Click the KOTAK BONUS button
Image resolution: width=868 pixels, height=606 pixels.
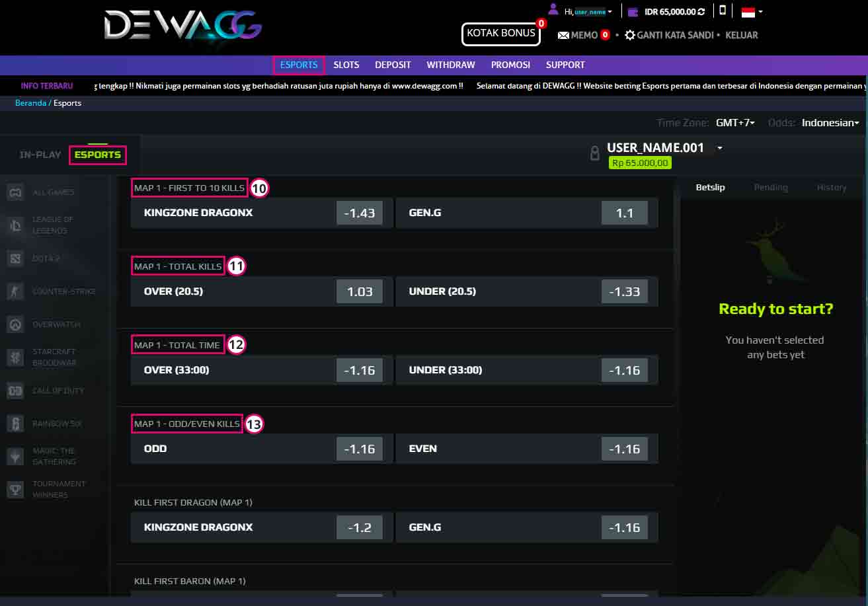pos(501,33)
